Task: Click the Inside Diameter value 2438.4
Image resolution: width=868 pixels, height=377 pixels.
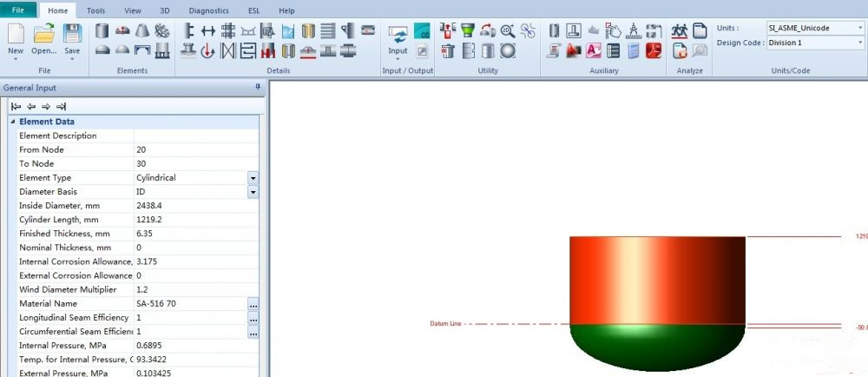Action: 149,205
